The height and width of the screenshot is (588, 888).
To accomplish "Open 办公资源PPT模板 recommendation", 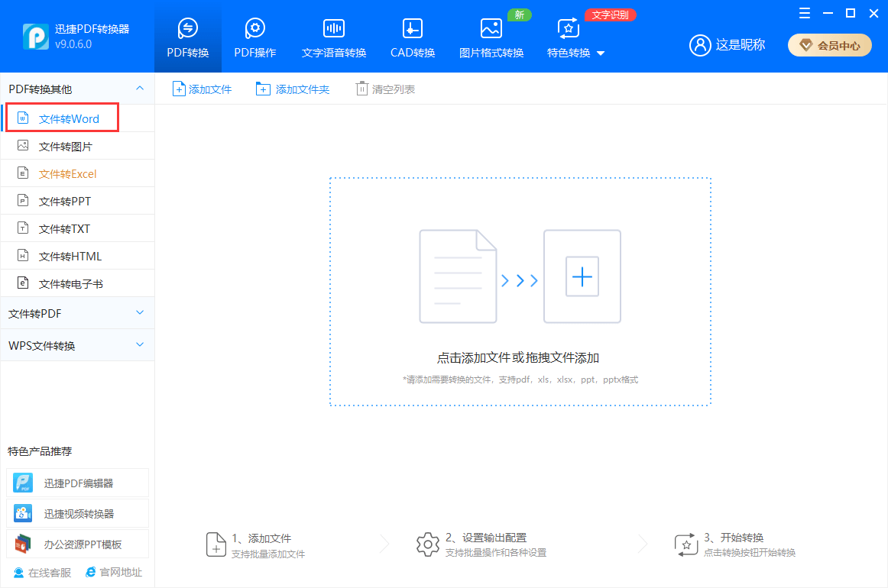I will pos(78,544).
